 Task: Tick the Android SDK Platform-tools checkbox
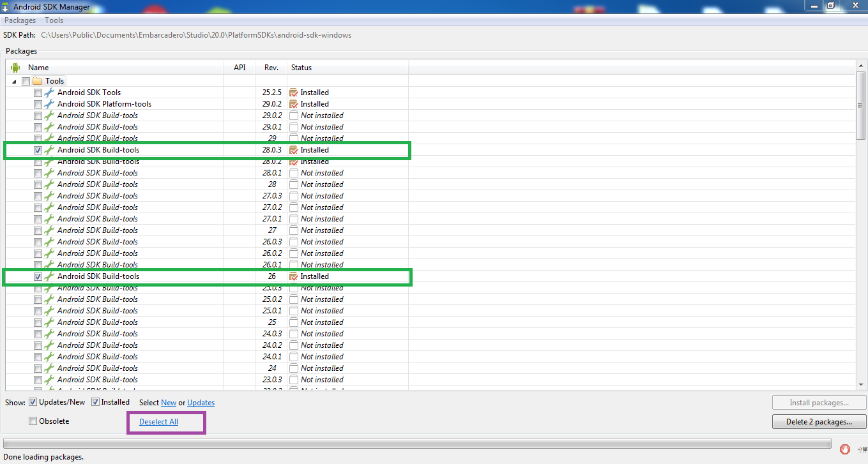[x=38, y=104]
